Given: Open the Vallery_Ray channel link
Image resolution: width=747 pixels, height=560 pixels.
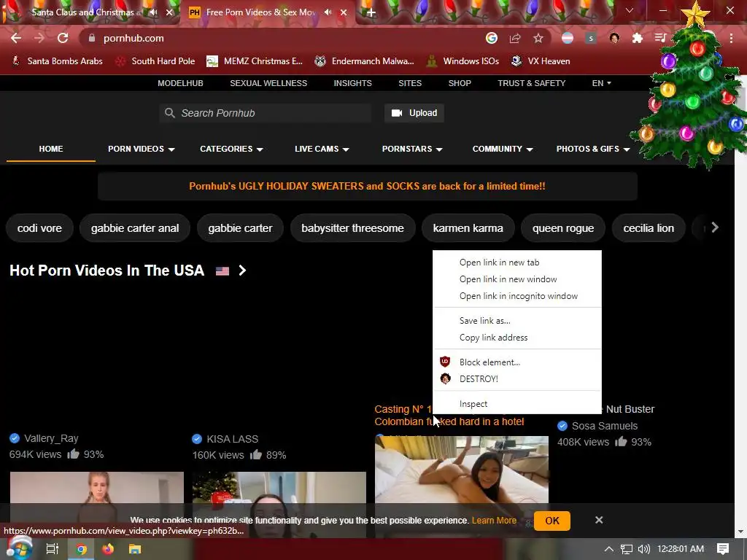Looking at the screenshot, I should (x=51, y=438).
